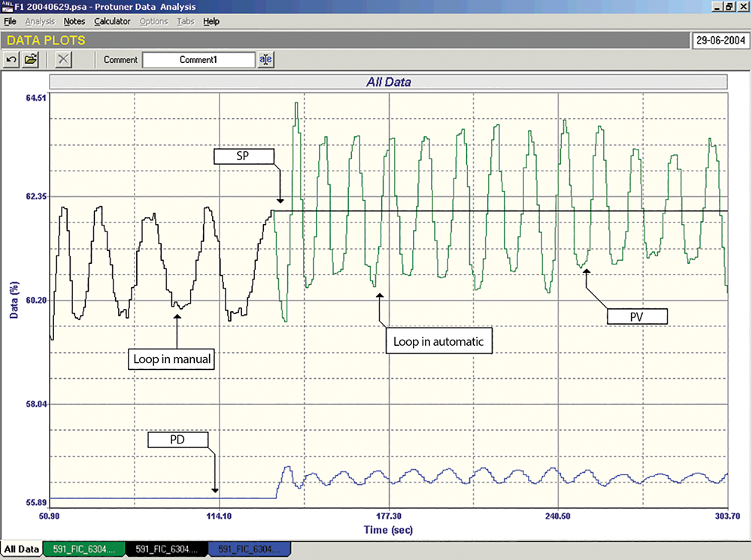
Task: Click the 58.04 Y-axis value
Action: (x=36, y=404)
